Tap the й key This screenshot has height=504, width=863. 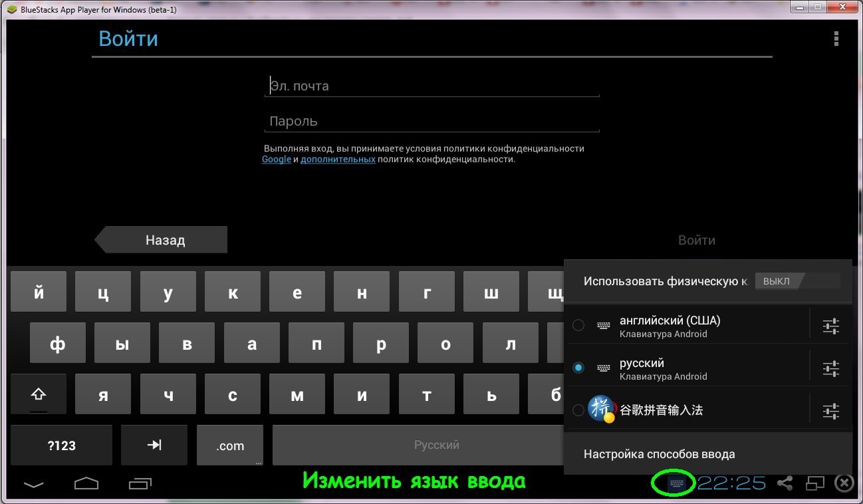[39, 292]
